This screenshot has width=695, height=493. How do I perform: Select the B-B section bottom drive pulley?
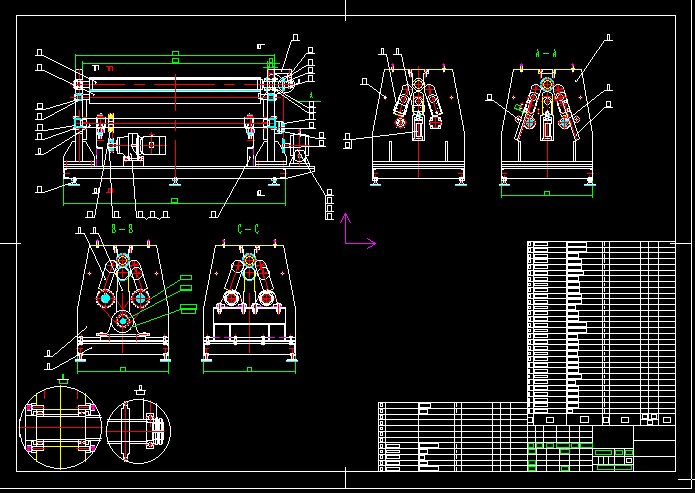(122, 320)
